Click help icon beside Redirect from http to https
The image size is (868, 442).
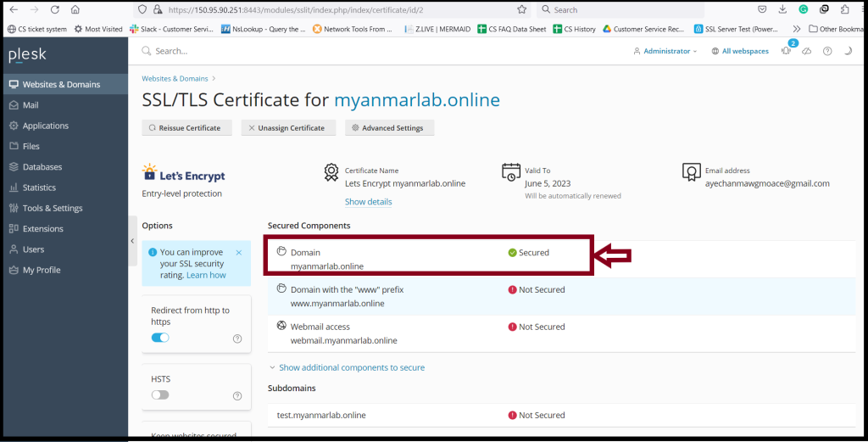pos(237,338)
